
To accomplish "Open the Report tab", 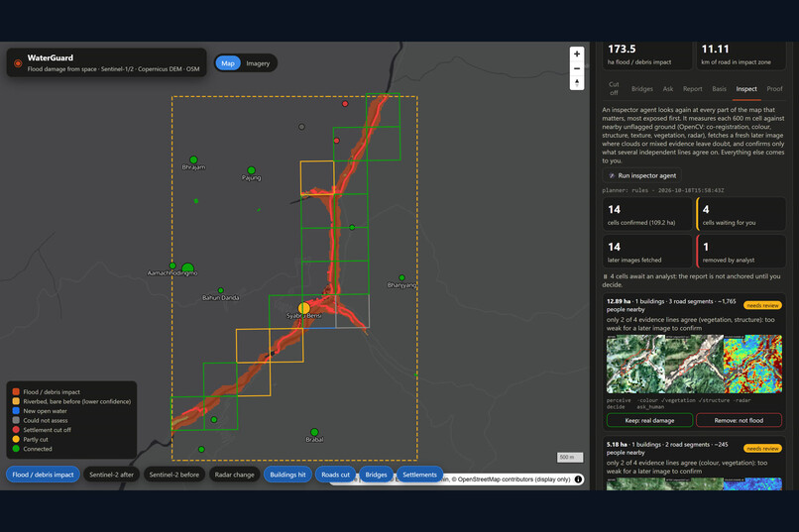I will pyautogui.click(x=693, y=88).
